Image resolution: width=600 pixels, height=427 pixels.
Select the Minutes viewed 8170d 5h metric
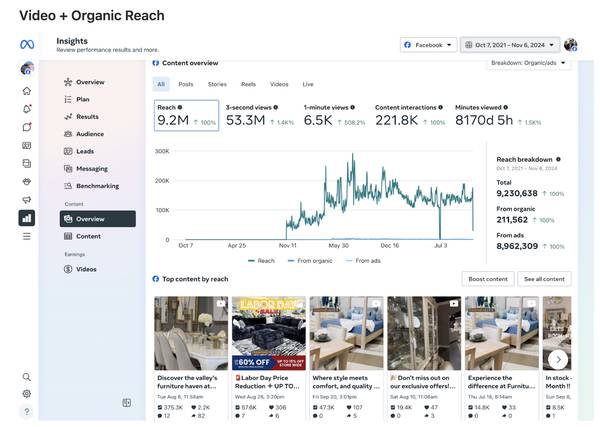point(498,116)
